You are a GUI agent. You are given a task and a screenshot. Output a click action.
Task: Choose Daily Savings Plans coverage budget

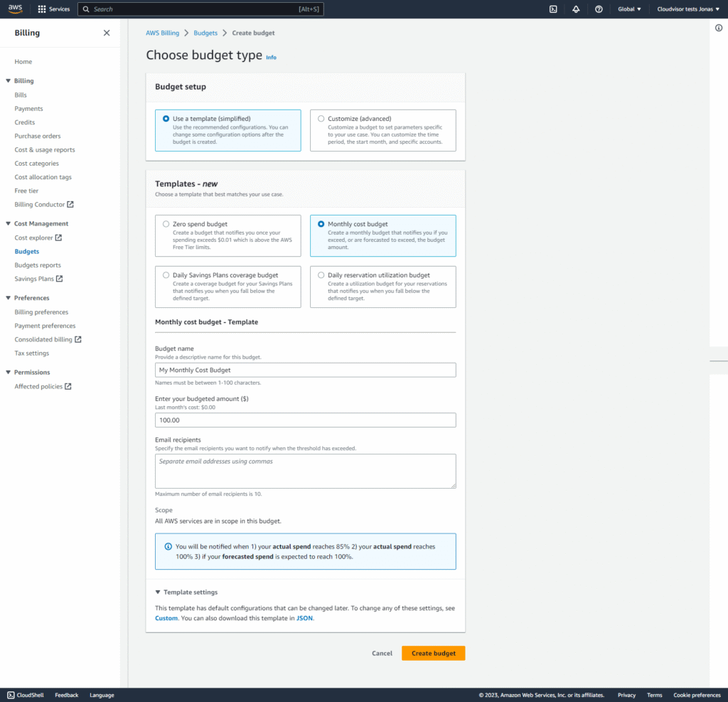pos(228,287)
